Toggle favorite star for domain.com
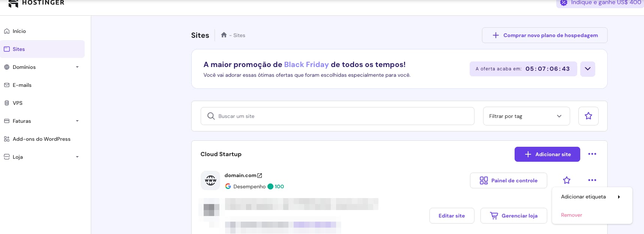 (566, 180)
